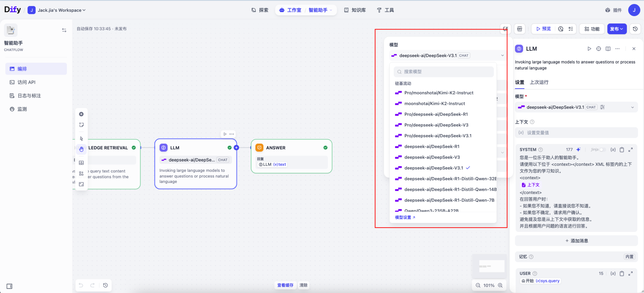Select DeepSeek-R1-Distill-Qwen-32B model

[x=445, y=179]
